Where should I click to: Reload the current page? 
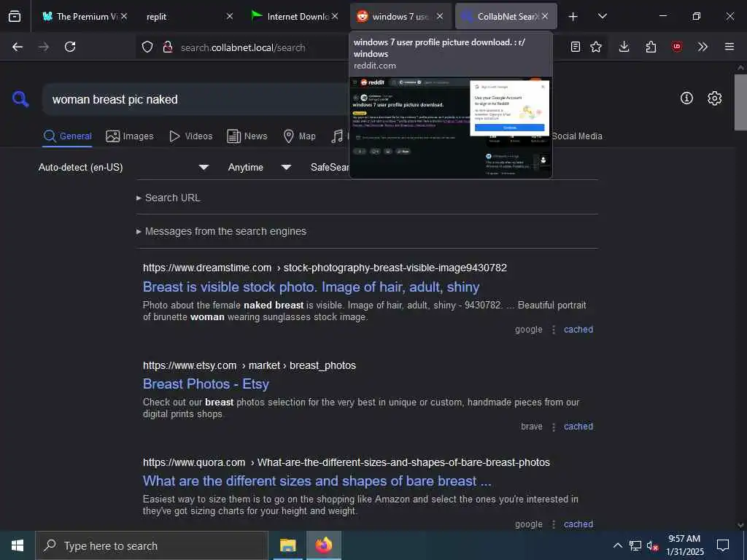(x=70, y=47)
